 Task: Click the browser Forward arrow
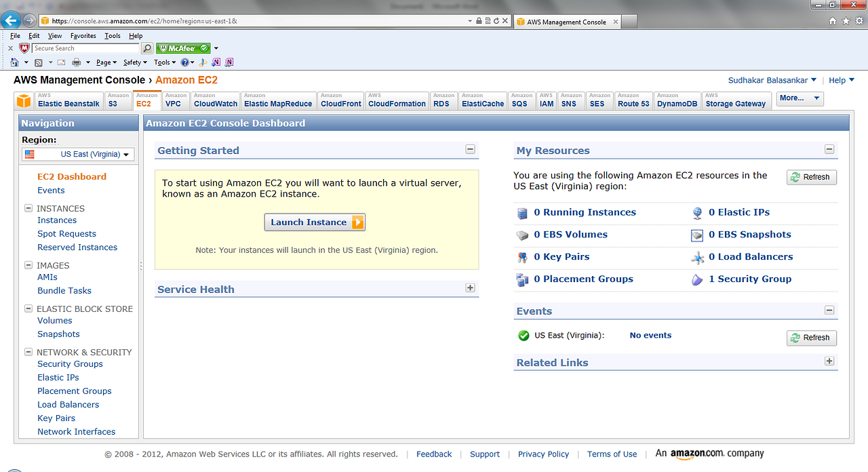tap(29, 20)
